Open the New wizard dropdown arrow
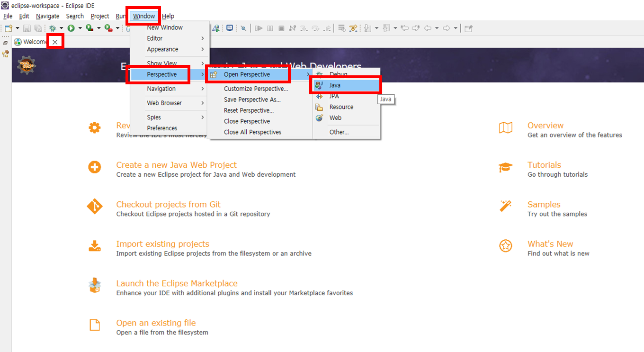 click(x=17, y=28)
